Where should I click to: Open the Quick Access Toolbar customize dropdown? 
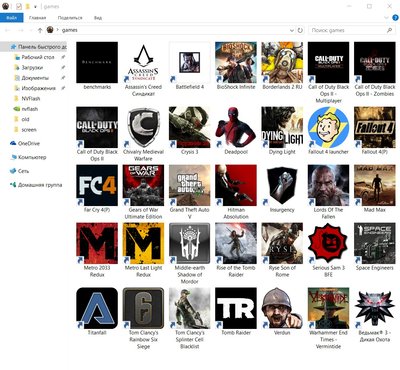35,7
